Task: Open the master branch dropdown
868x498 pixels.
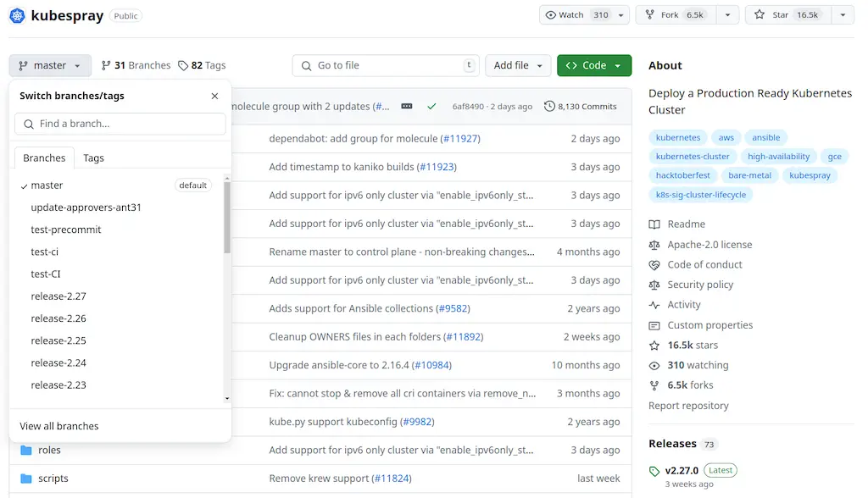Action: point(50,65)
